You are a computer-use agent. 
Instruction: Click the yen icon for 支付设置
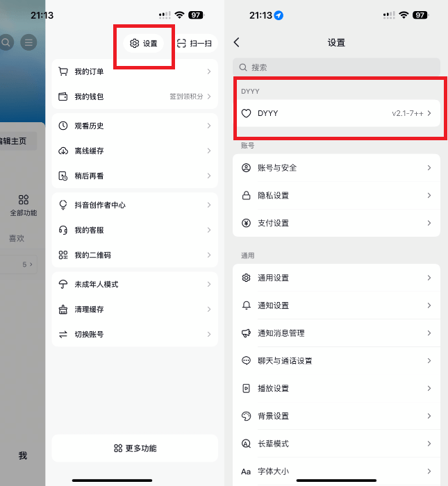pyautogui.click(x=246, y=223)
